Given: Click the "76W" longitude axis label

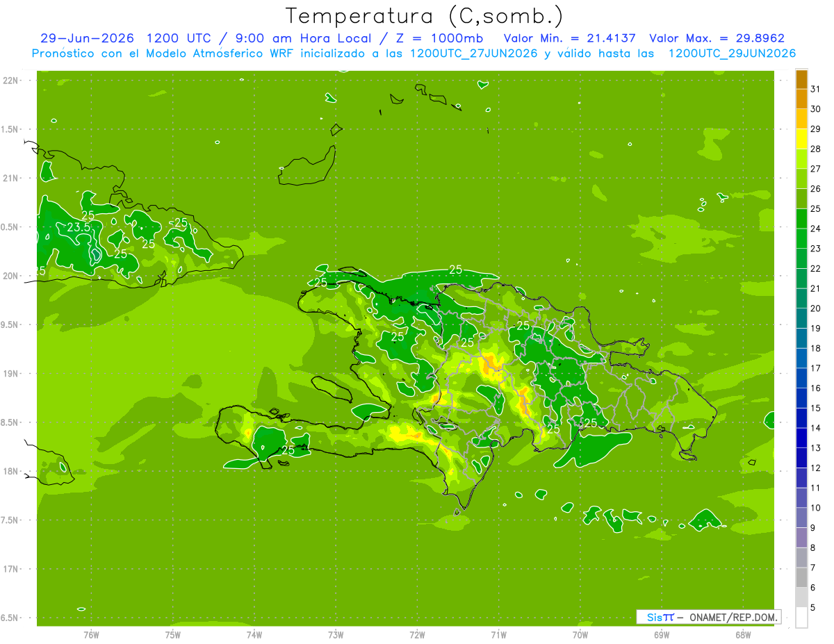Looking at the screenshot, I should pyautogui.click(x=91, y=635).
